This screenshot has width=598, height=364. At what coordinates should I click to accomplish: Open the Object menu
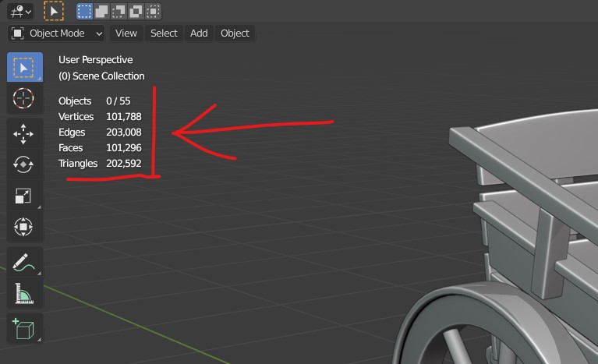235,34
